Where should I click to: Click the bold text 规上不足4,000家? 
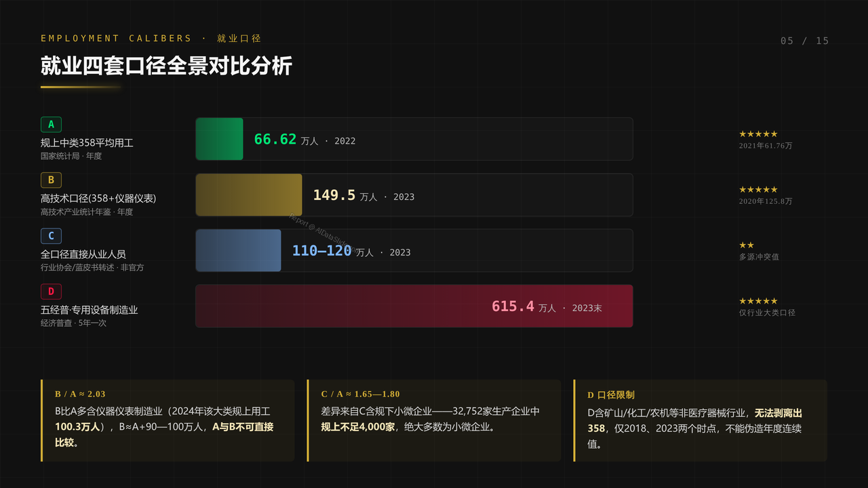(x=358, y=427)
